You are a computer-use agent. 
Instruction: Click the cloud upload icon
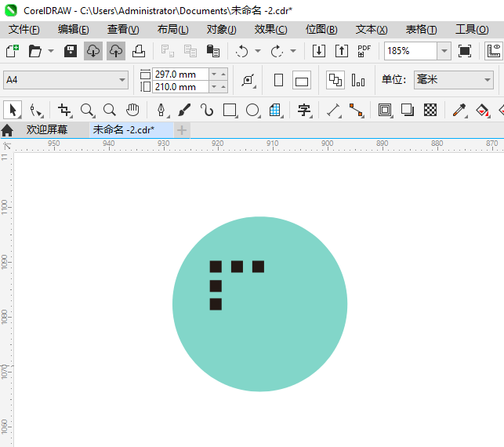(116, 51)
